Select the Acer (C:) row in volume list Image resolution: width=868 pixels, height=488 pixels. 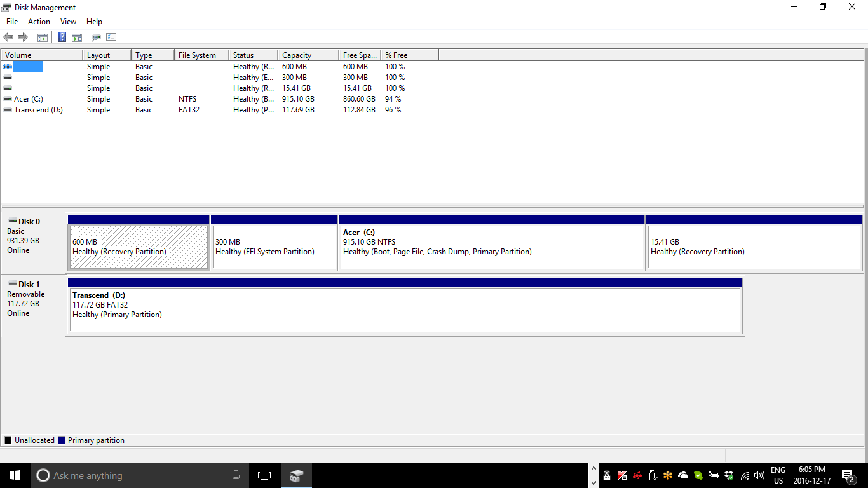click(29, 99)
